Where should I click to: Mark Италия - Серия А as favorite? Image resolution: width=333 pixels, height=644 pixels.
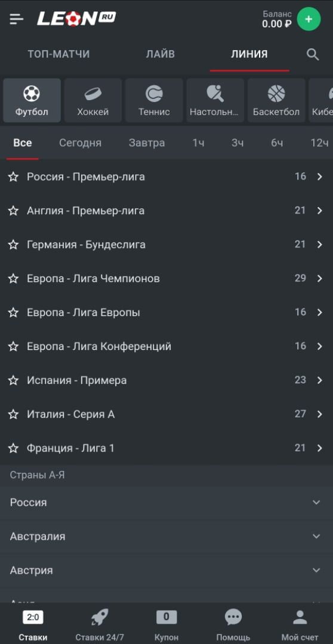[14, 414]
